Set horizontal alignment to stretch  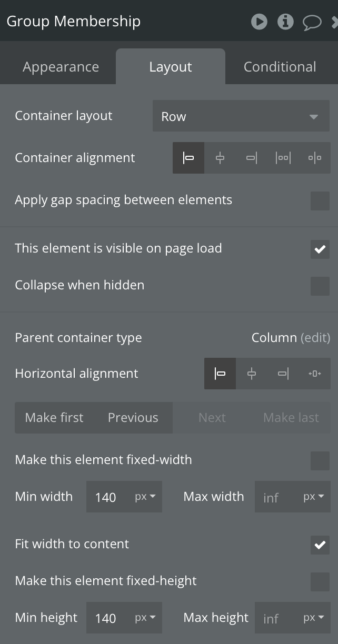(315, 374)
